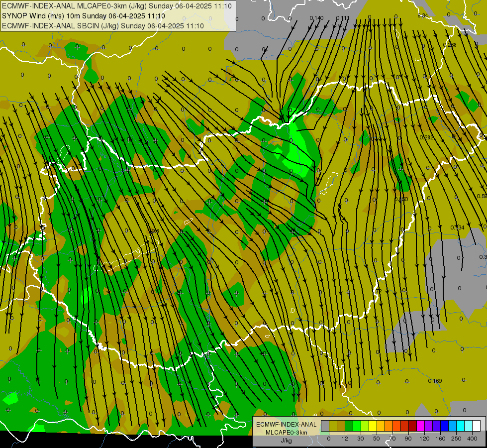Click the SYNOP Wind 10m header line
The height and width of the screenshot is (448, 487).
(83, 16)
